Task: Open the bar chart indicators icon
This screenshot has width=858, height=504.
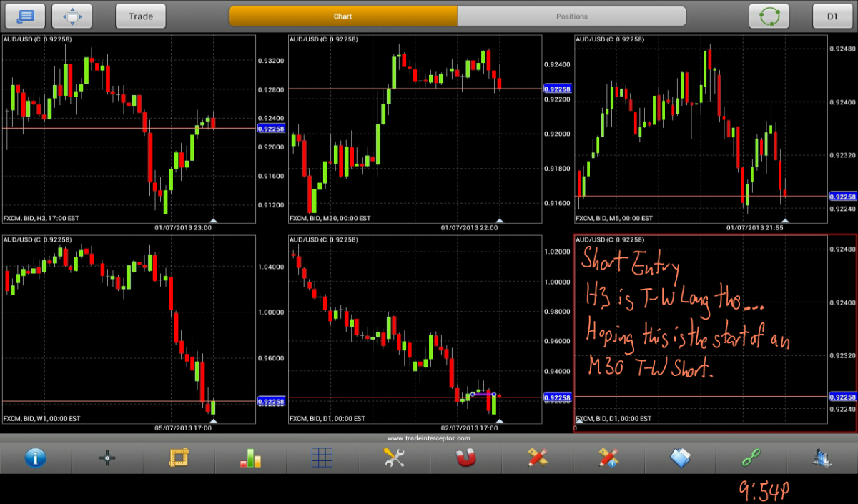Action: 250,458
